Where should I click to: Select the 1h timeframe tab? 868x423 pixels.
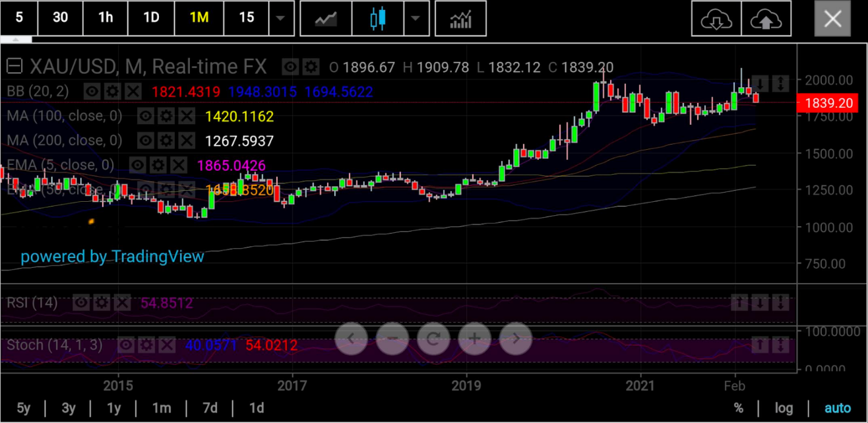coord(106,18)
